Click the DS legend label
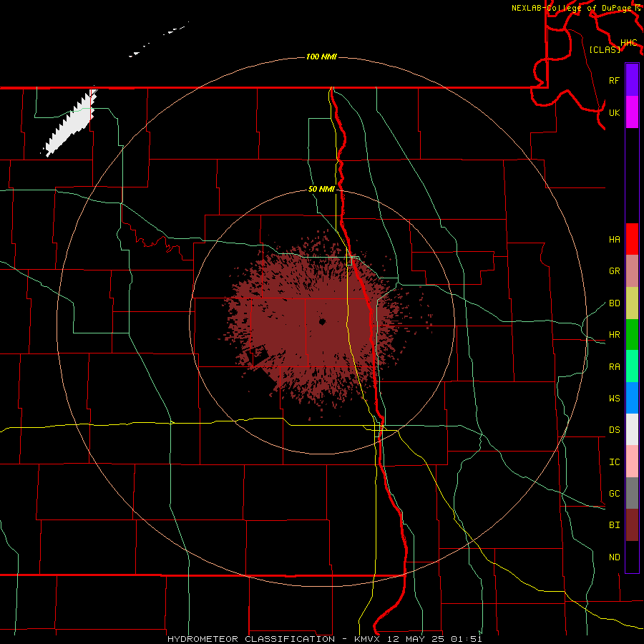644x644 pixels. (614, 430)
